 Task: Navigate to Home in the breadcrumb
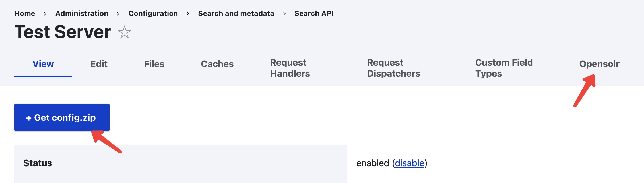(24, 13)
